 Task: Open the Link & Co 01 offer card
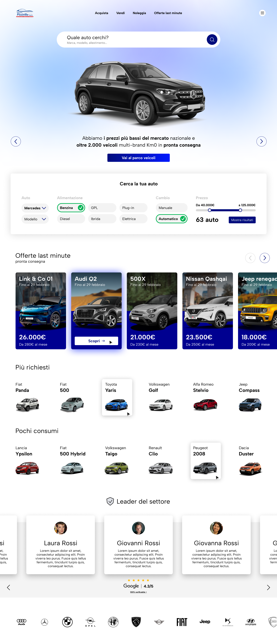(41, 311)
